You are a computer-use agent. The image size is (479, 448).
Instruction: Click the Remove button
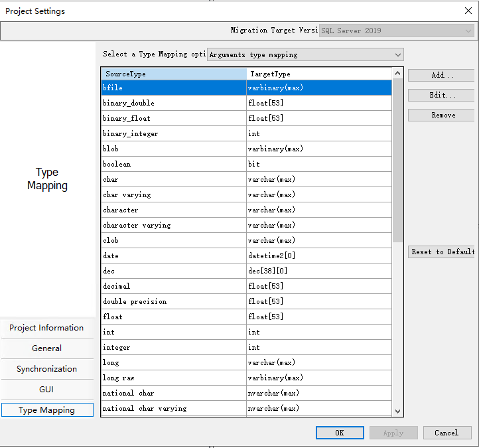coord(442,115)
